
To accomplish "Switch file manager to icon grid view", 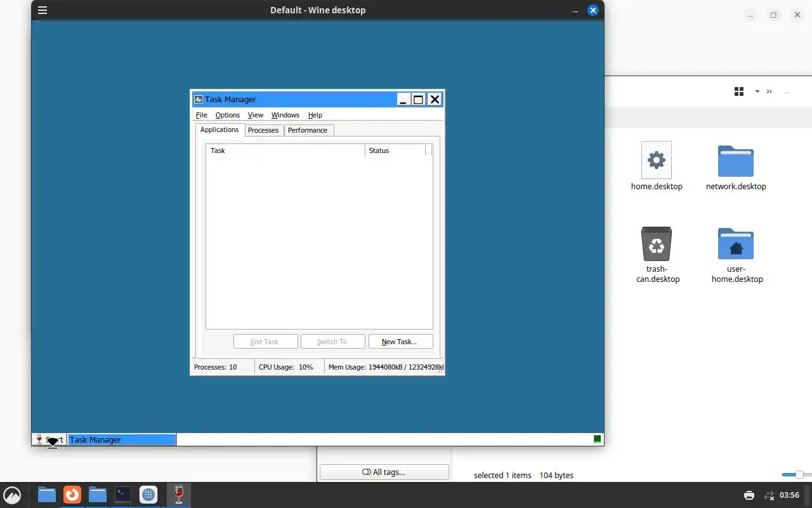I will pyautogui.click(x=739, y=91).
